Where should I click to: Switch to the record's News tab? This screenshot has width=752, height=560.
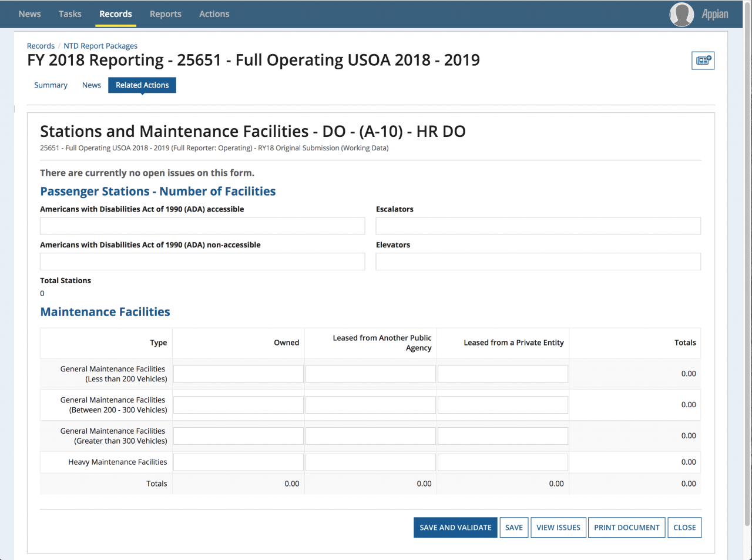coord(92,85)
